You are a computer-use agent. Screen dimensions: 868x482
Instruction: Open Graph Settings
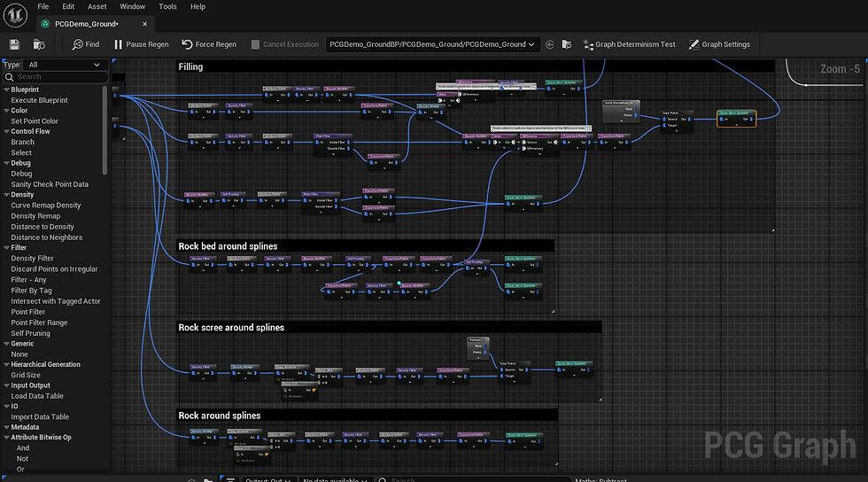pos(719,44)
